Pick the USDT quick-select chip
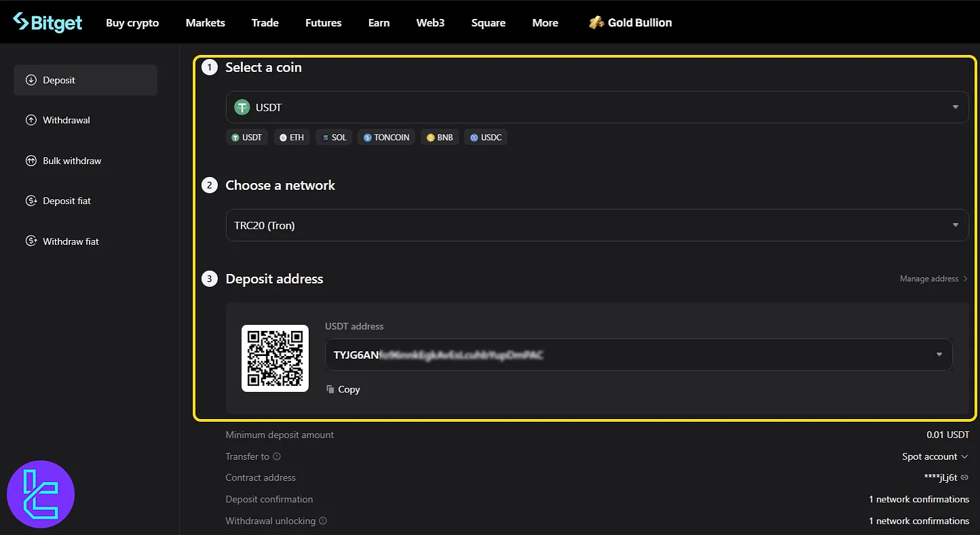Image resolution: width=980 pixels, height=535 pixels. tap(247, 137)
